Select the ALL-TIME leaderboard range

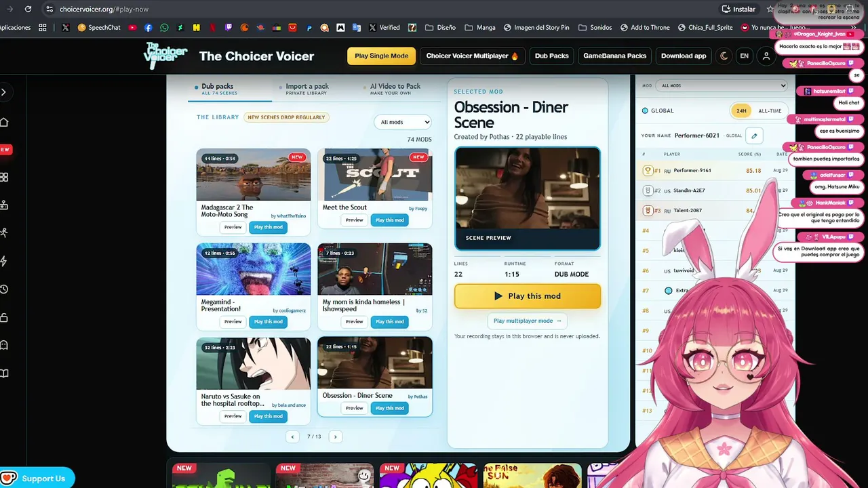pyautogui.click(x=770, y=110)
